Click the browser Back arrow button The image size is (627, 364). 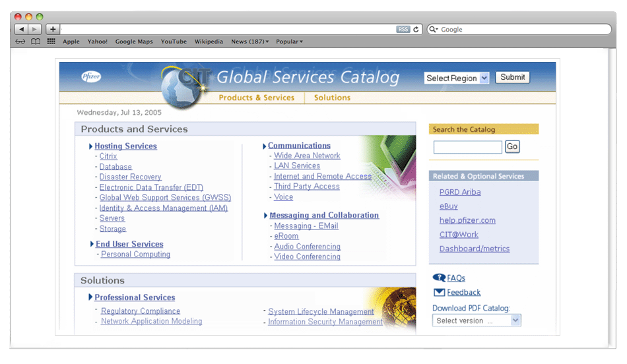[21, 29]
